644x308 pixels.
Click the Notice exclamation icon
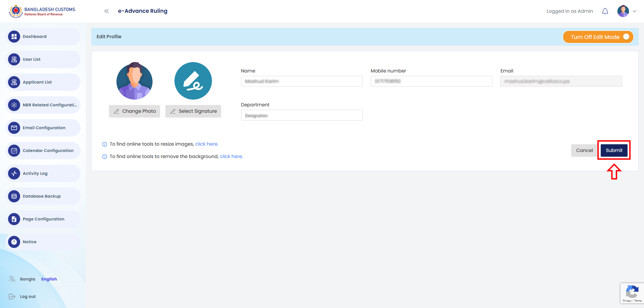14,242
